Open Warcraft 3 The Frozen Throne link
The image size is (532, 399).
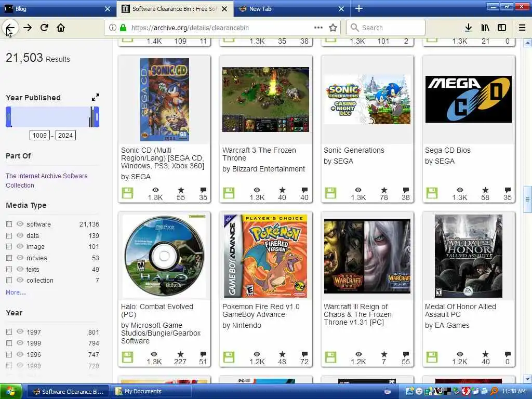259,154
